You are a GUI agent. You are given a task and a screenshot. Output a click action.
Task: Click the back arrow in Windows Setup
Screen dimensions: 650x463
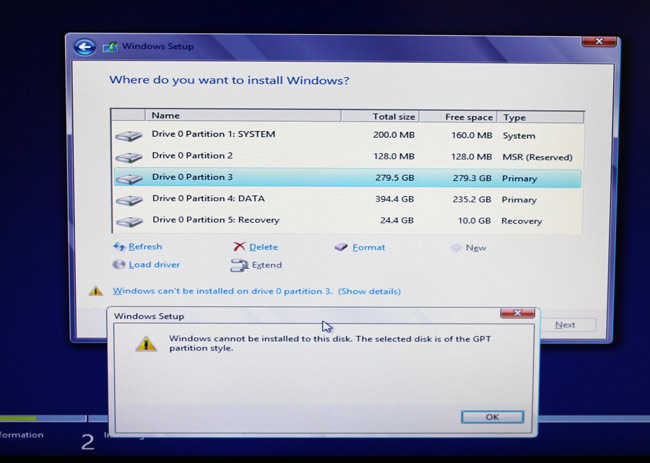pos(85,47)
